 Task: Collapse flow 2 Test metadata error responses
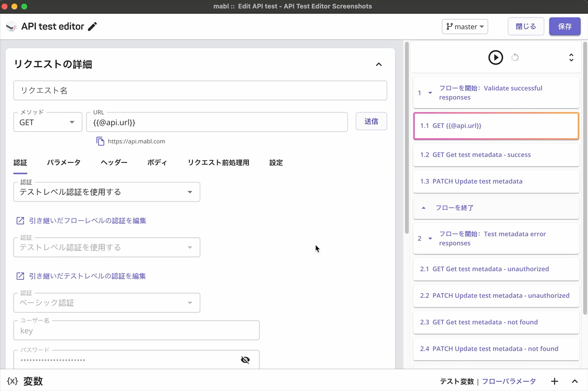430,239
